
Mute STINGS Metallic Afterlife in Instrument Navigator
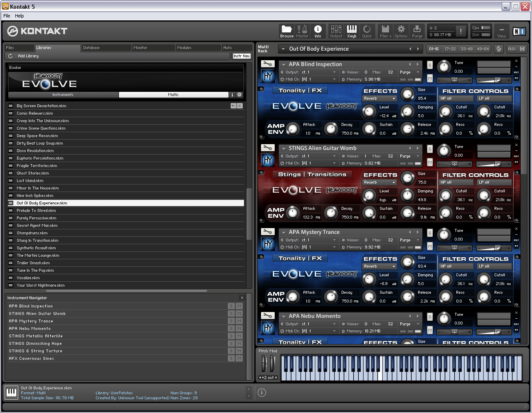[239, 336]
